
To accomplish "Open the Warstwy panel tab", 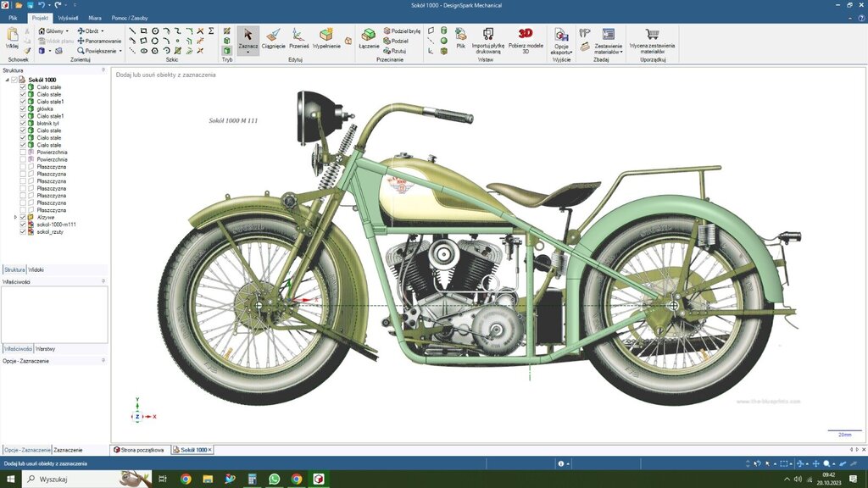I will point(46,348).
